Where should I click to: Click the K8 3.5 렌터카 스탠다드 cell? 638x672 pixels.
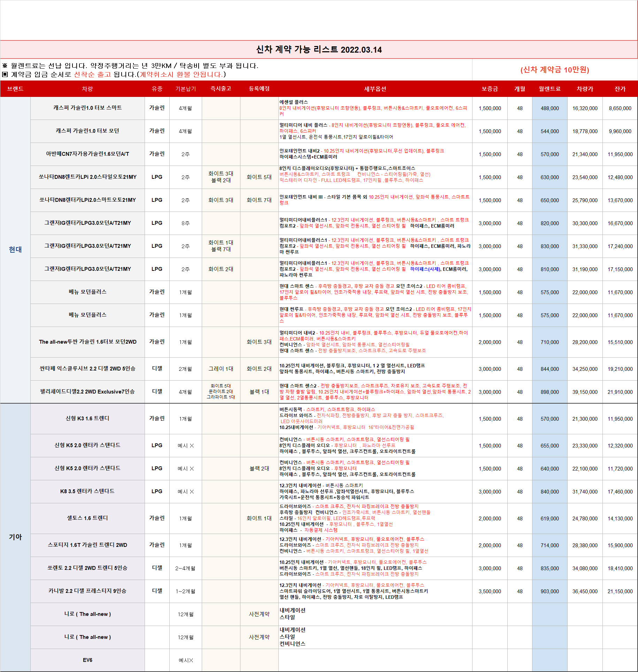click(87, 491)
